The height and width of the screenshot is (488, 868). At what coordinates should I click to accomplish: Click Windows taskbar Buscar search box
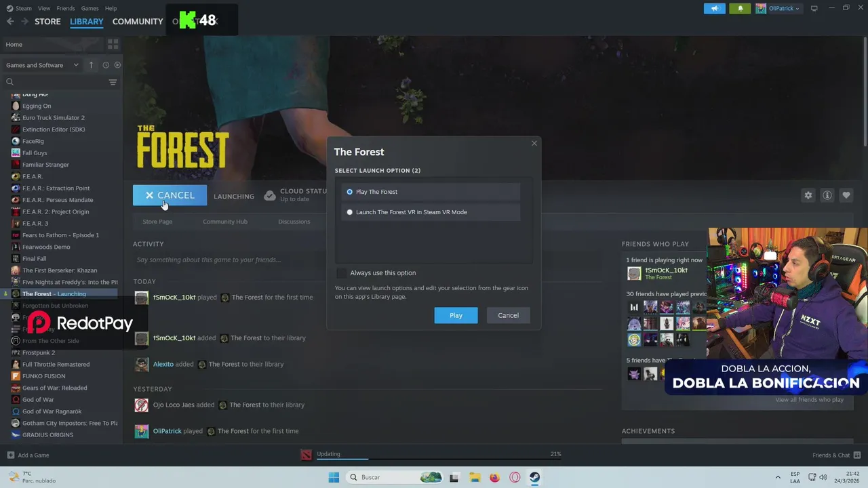click(x=395, y=477)
